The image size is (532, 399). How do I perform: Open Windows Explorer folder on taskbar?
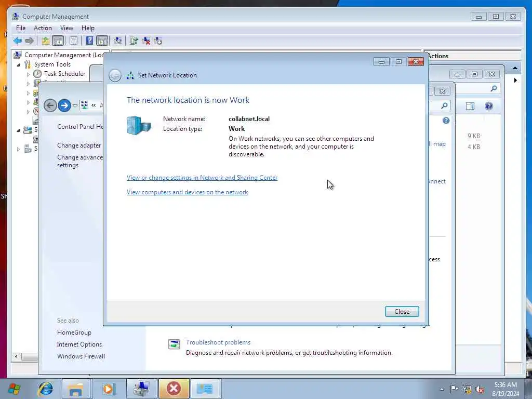point(76,389)
